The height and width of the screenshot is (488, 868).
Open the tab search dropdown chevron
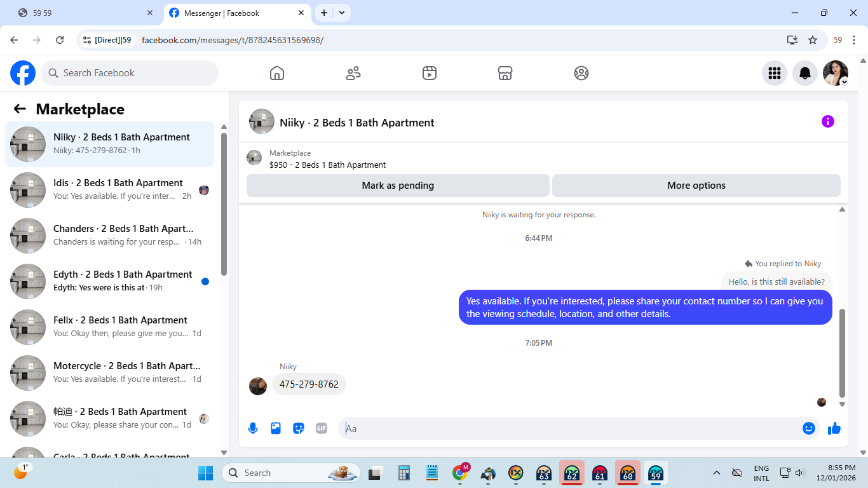click(x=342, y=13)
